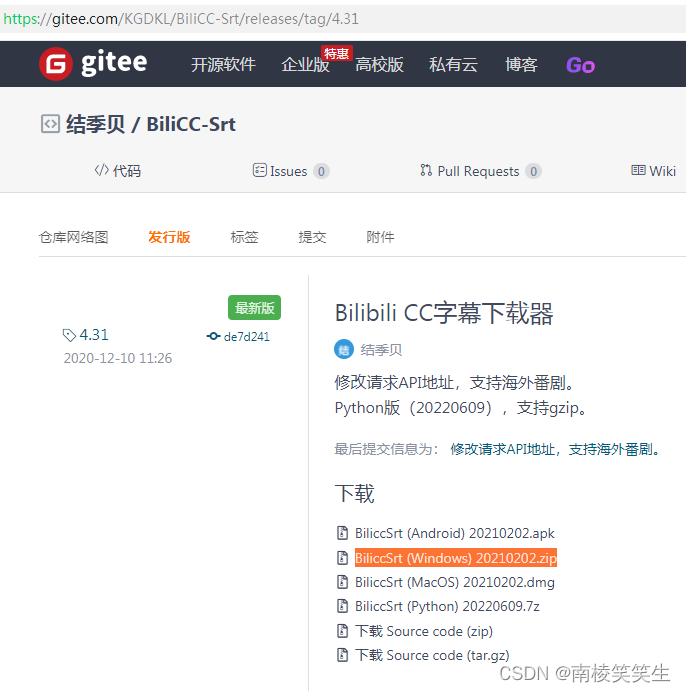Download BiliccSrt (Android) 20210202.apk
686x692 pixels.
(455, 533)
